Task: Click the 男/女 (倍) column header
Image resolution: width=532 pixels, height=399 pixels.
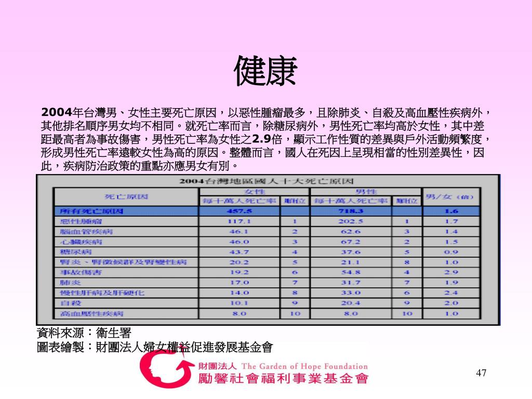Action: coord(449,196)
